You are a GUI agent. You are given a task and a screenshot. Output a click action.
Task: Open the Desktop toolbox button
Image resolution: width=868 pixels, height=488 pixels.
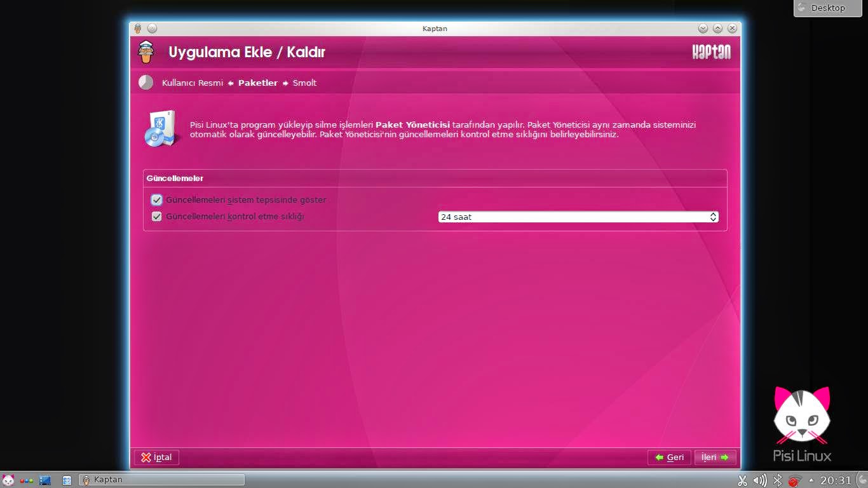coord(827,8)
